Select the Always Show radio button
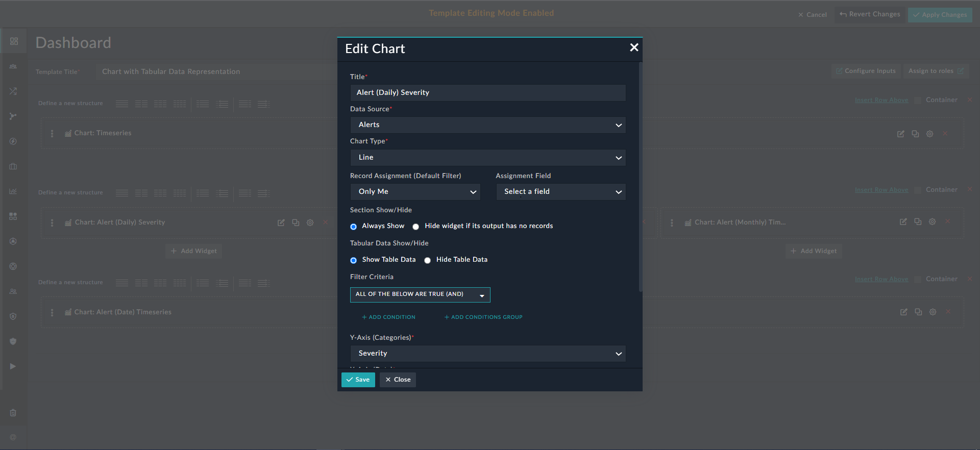The width and height of the screenshot is (980, 450). 353,227
